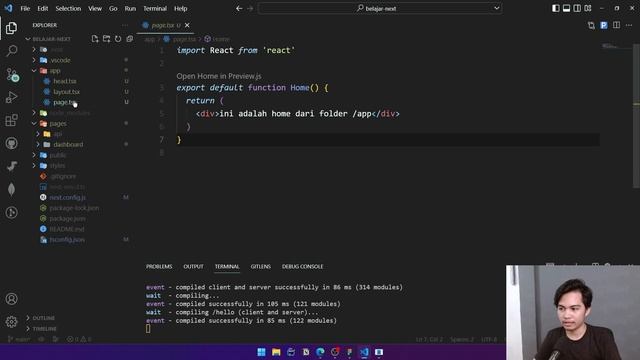Open the Manage settings gear
Viewport: 640px width, 360px height.
coord(11,322)
